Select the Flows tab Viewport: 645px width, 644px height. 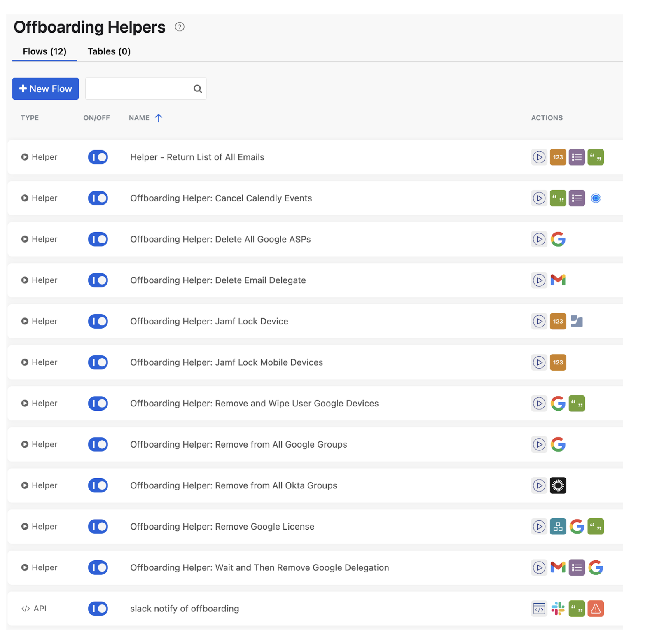pyautogui.click(x=44, y=51)
